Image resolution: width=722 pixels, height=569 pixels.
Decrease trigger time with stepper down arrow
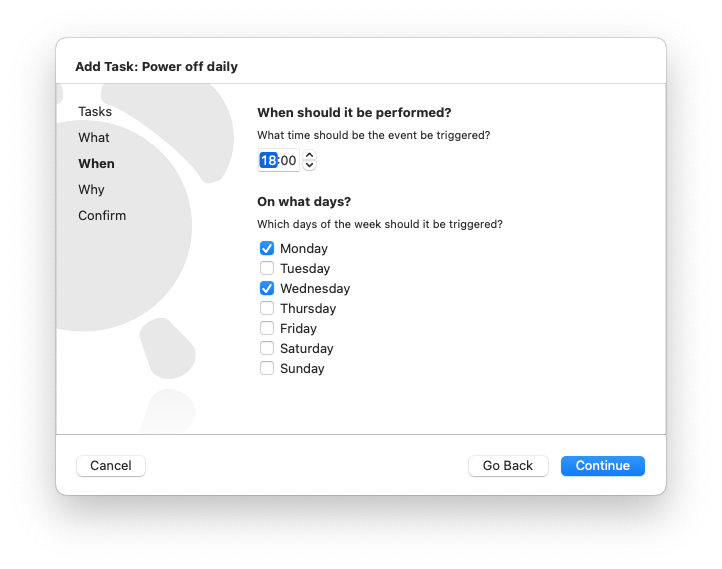309,165
